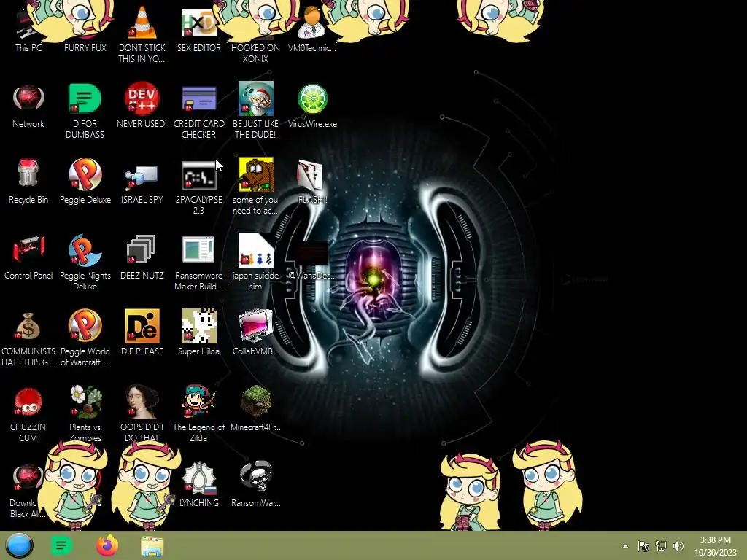
Task: Open the network tray icon
Action: 661,546
